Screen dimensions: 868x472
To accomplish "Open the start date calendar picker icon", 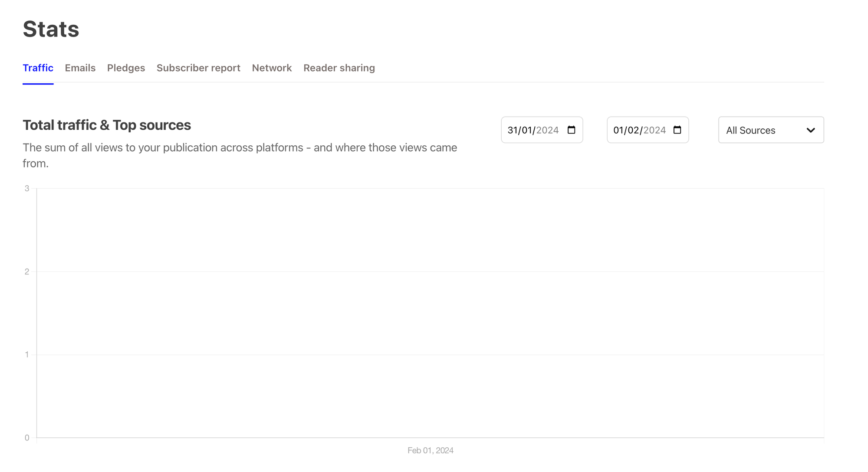I will click(x=571, y=130).
